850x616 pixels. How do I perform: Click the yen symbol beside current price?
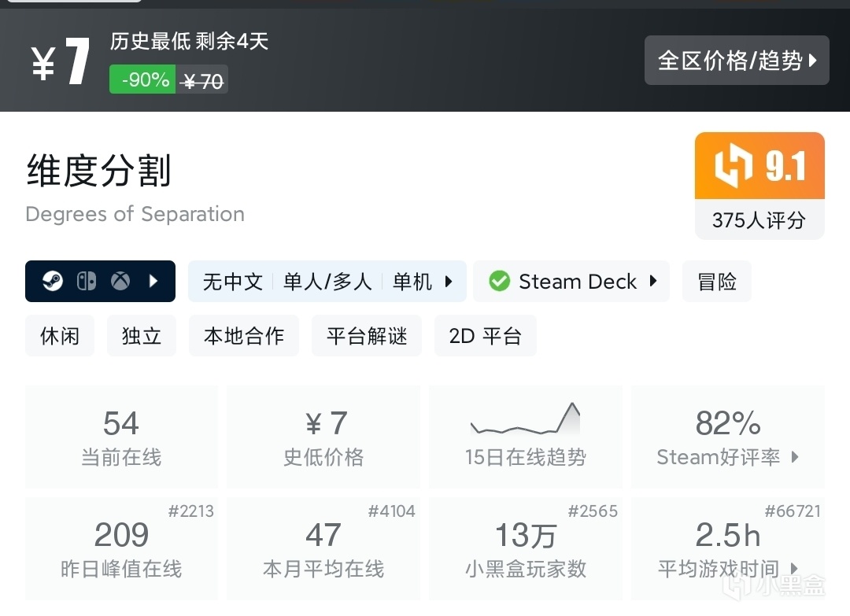coord(43,65)
